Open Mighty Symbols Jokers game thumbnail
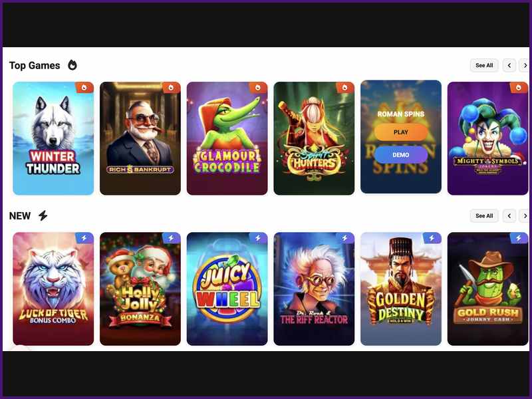The width and height of the screenshot is (532, 399). pos(488,138)
